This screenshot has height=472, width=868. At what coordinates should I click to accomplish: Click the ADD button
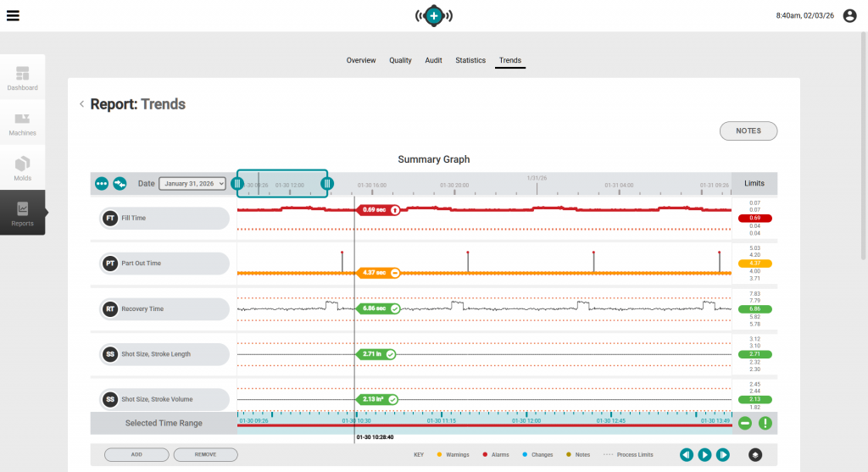(136, 455)
